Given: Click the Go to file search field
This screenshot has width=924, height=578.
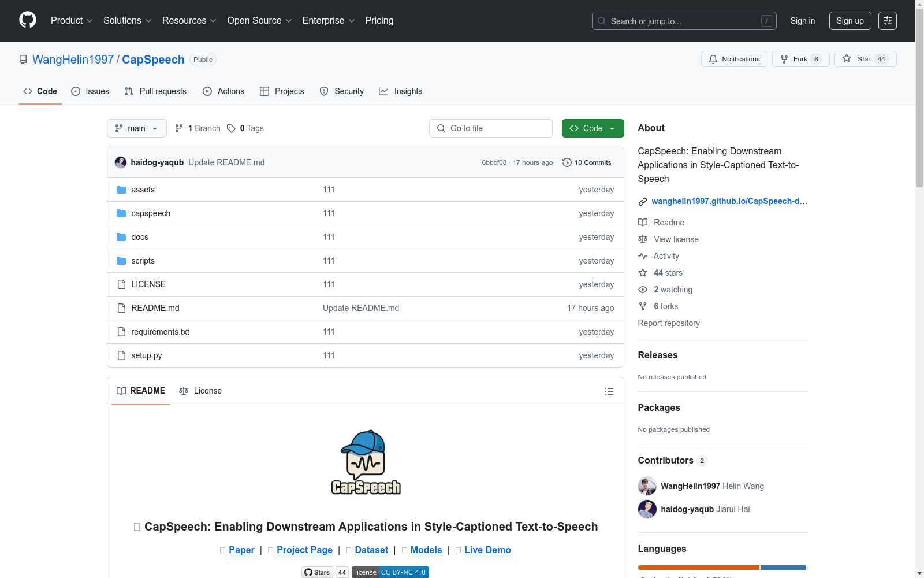Looking at the screenshot, I should tap(491, 128).
